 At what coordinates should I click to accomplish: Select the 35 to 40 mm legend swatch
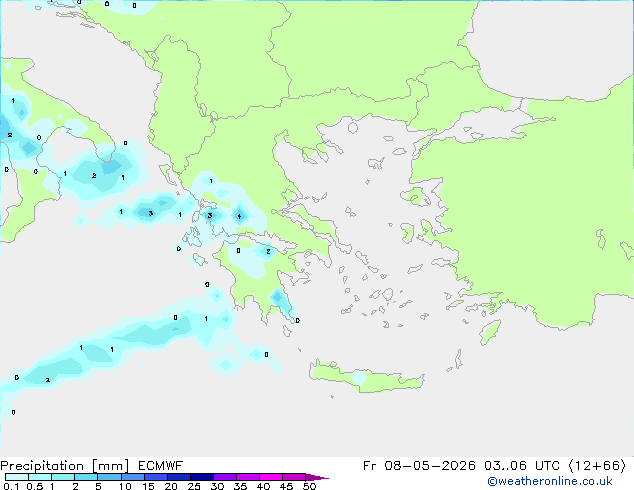(248, 477)
